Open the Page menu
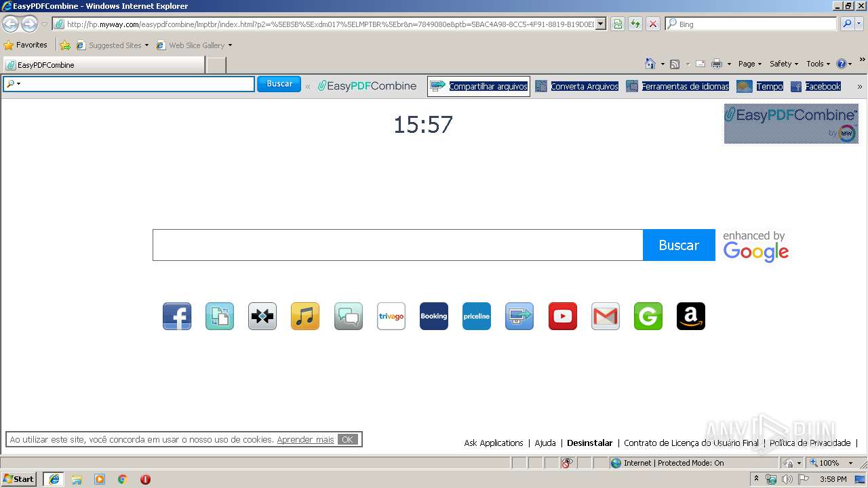This screenshot has height=488, width=868. pyautogui.click(x=750, y=64)
